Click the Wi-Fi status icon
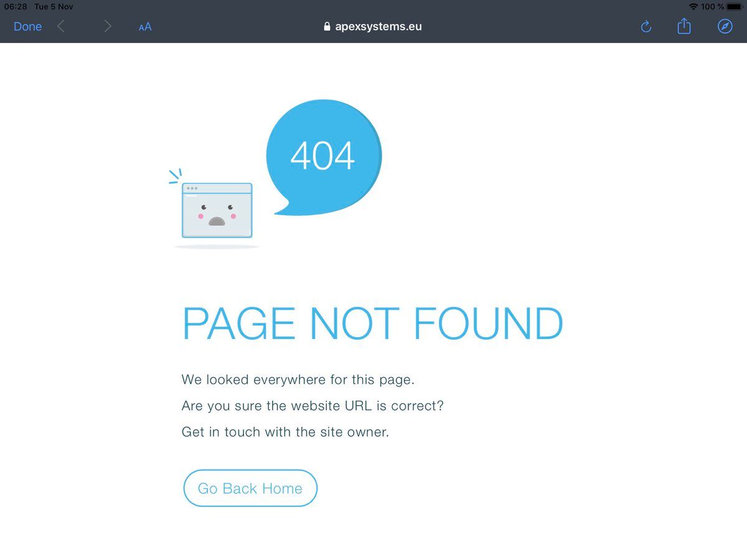Viewport: 747px width, 560px height. (x=693, y=6)
